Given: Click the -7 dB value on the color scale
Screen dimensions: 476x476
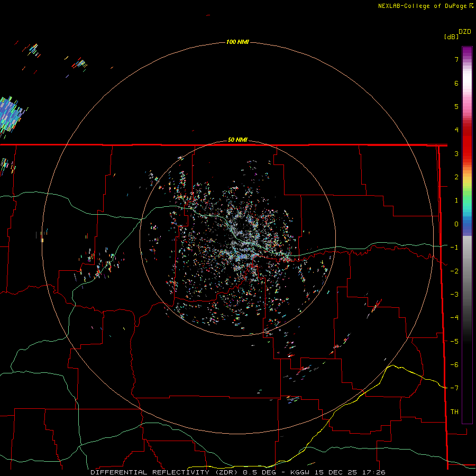Looking at the screenshot, I should [x=454, y=388].
